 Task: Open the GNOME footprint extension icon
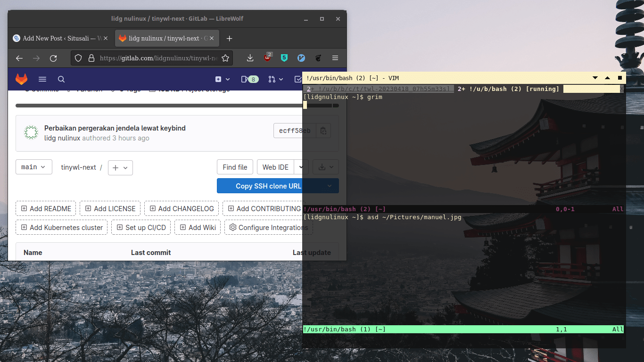click(318, 58)
